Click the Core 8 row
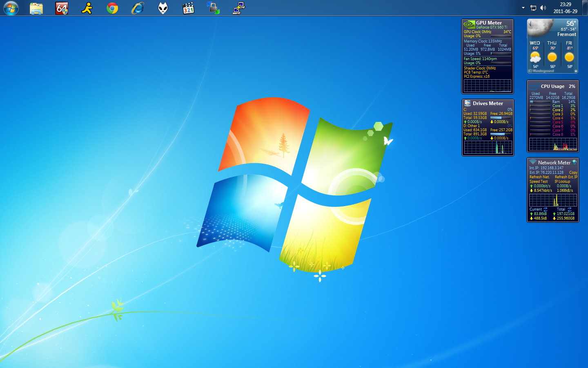The height and width of the screenshot is (368, 588). 552,135
